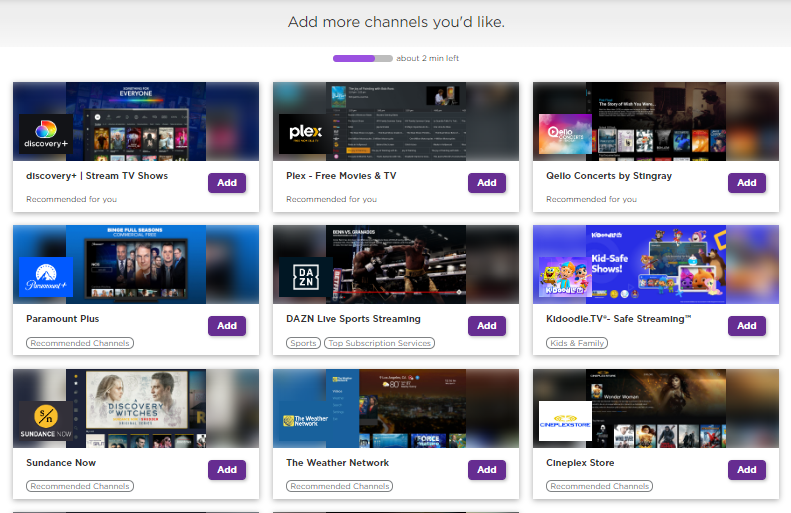Select the Kids & Family tag
The width and height of the screenshot is (791, 513).
577,343
